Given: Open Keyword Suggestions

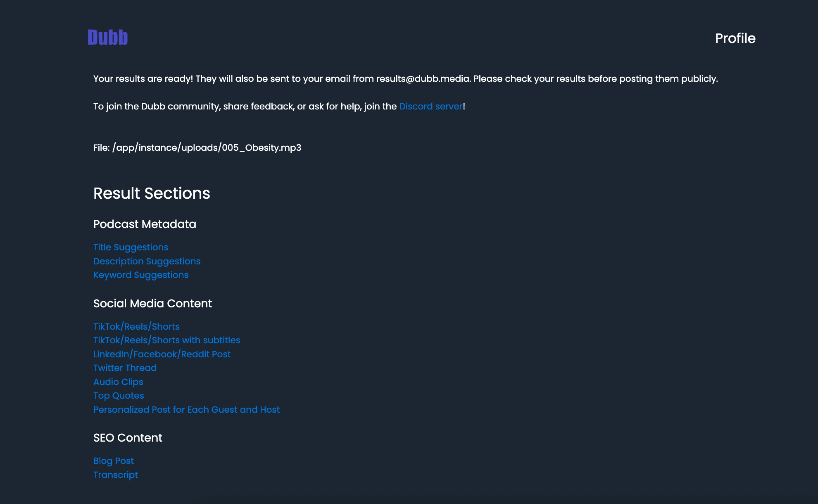Looking at the screenshot, I should [x=141, y=275].
